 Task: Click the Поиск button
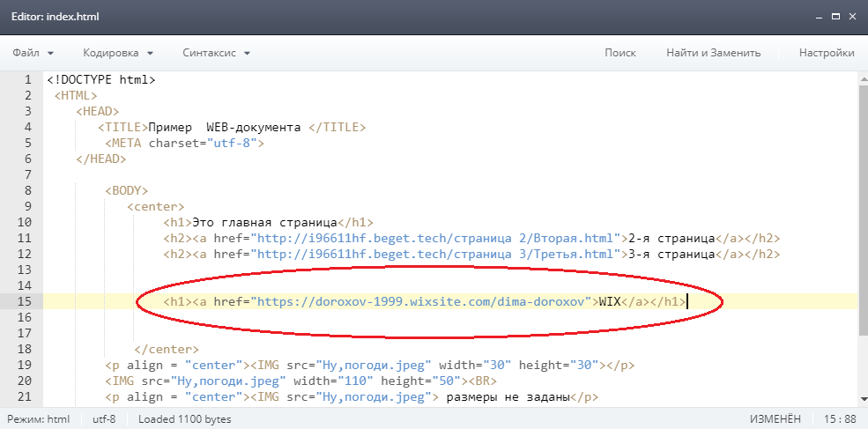point(620,53)
